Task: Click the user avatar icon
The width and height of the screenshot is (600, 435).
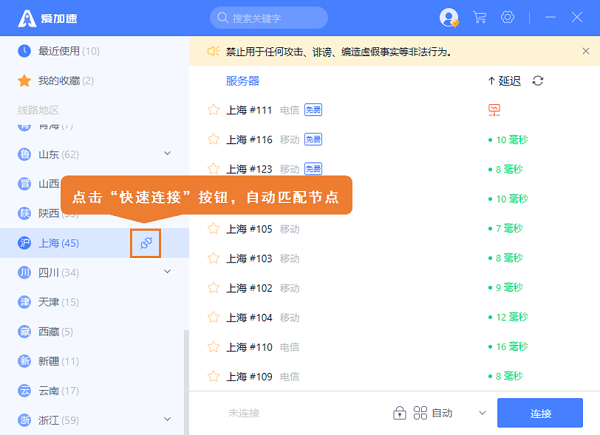Action: point(449,18)
